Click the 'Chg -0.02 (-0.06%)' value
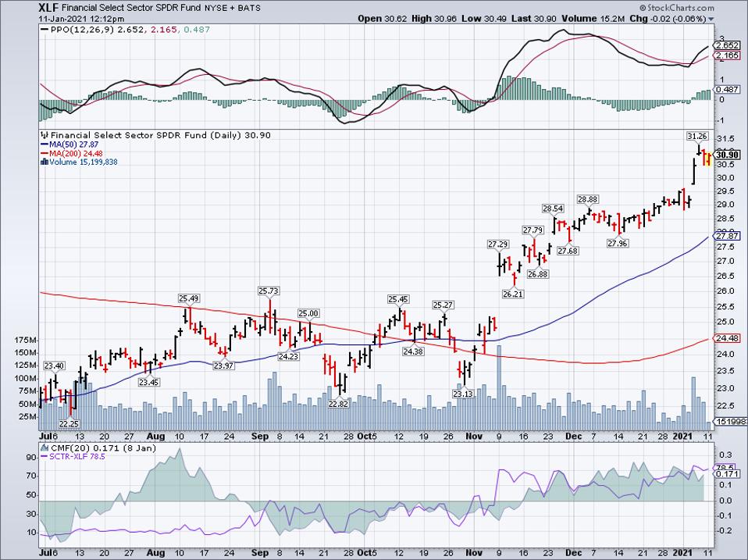748x560 pixels. [668, 19]
